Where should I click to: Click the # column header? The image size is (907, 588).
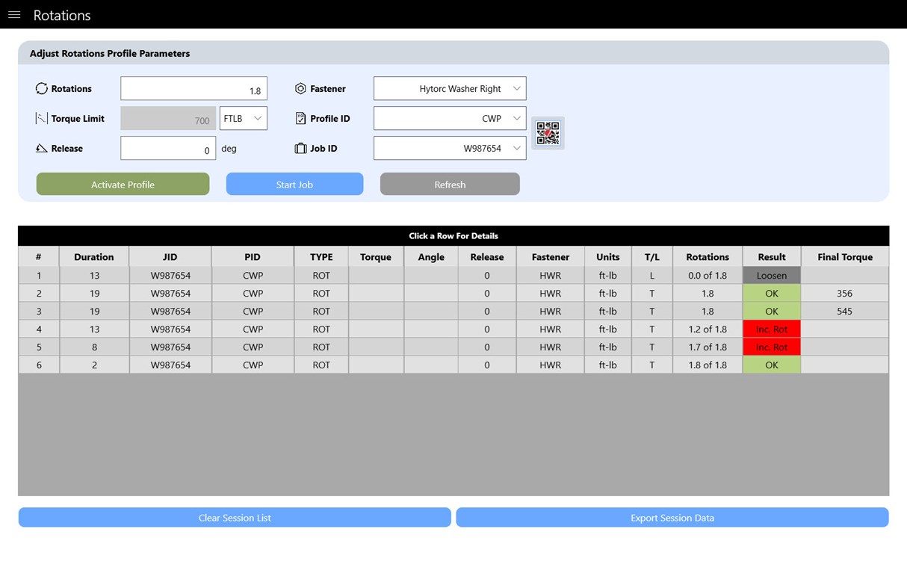click(x=39, y=256)
